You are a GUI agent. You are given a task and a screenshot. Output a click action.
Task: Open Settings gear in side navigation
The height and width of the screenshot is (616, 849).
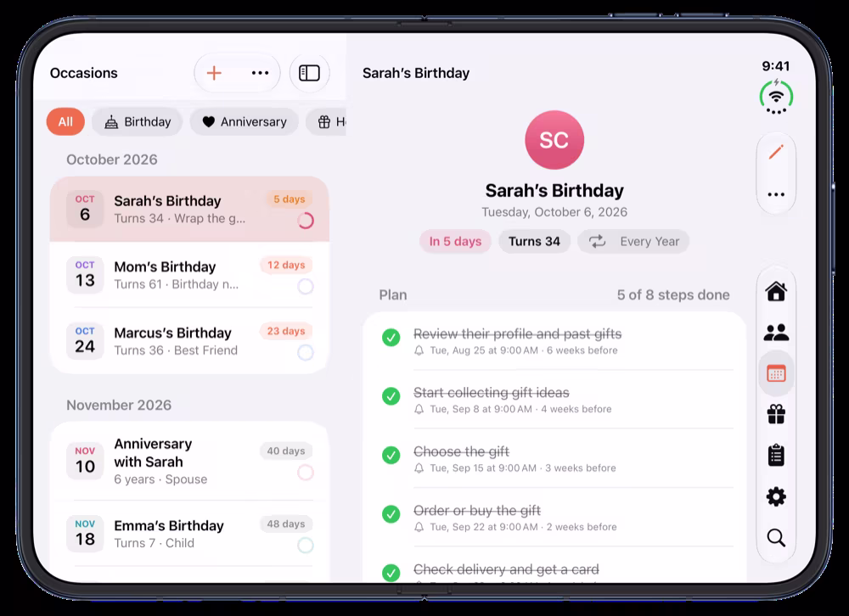(776, 497)
